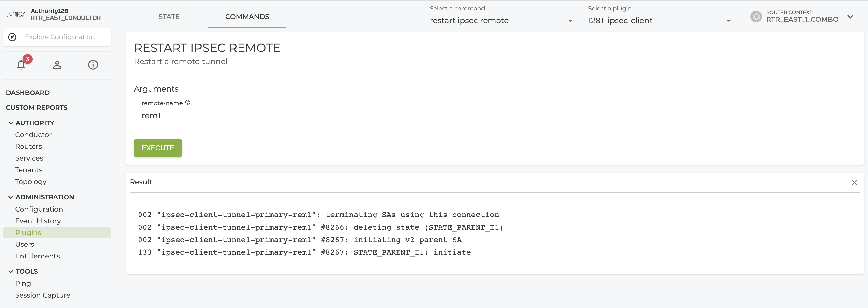Click the remote-name input field
This screenshot has width=868, height=308.
click(195, 116)
